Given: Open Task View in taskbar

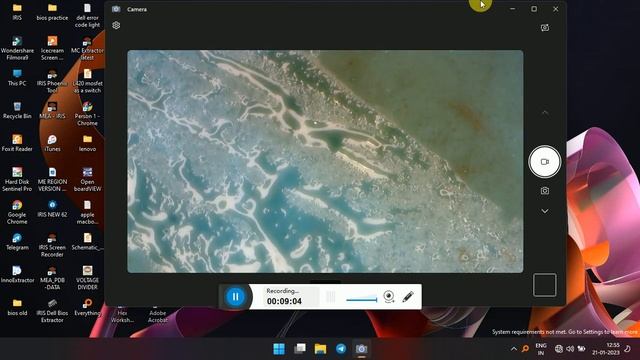Looking at the screenshot, I should tap(300, 349).
